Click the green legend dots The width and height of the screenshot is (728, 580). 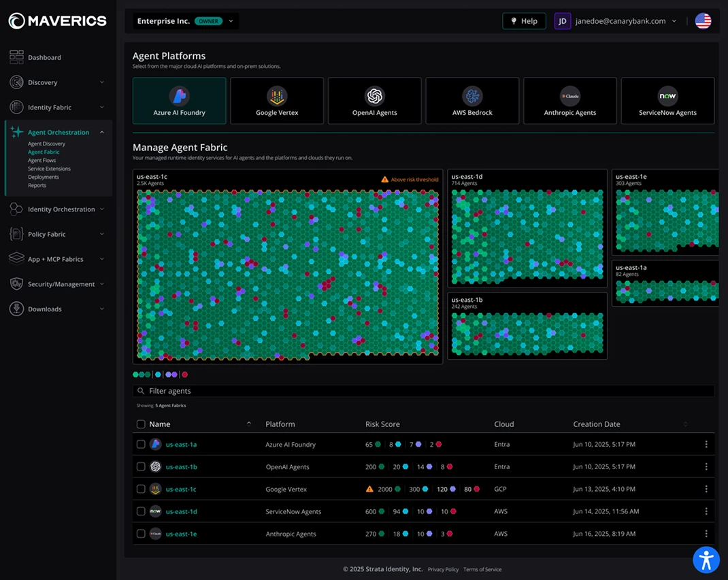coord(142,375)
